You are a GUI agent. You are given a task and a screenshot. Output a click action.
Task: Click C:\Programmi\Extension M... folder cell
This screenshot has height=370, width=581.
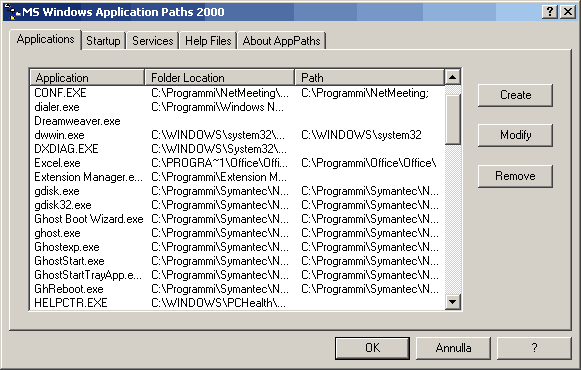(x=219, y=177)
